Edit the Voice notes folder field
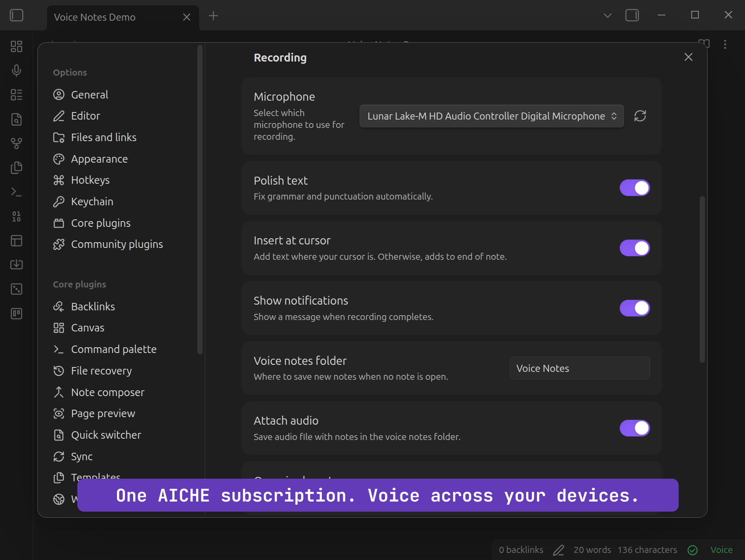This screenshot has height=560, width=745. [580, 368]
